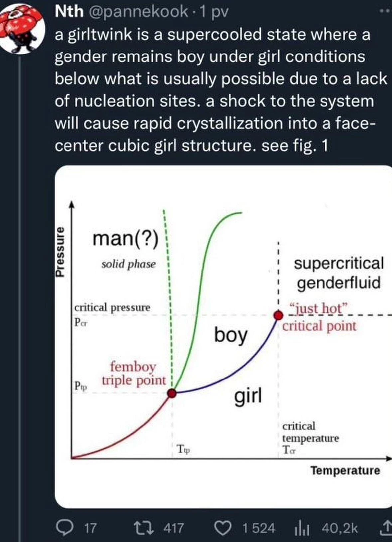This screenshot has width=392, height=542.
Task: Open the view analytics bar chart icon
Action: click(302, 528)
